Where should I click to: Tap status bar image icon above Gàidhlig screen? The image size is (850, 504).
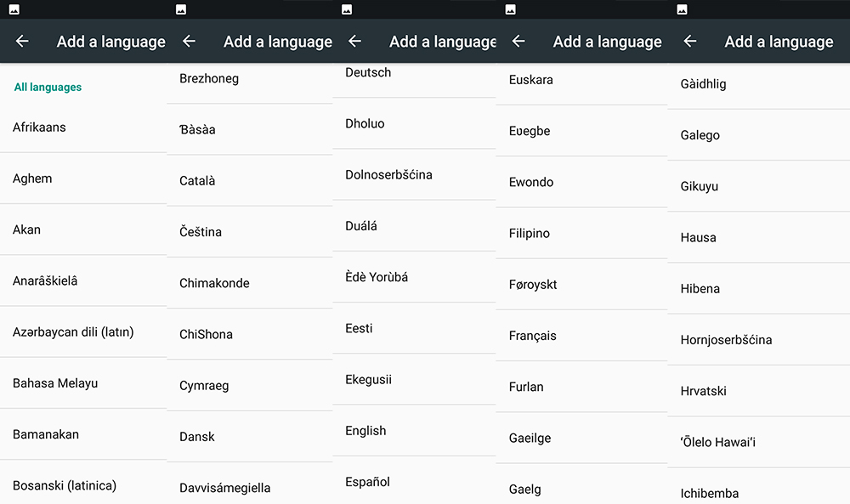682,9
